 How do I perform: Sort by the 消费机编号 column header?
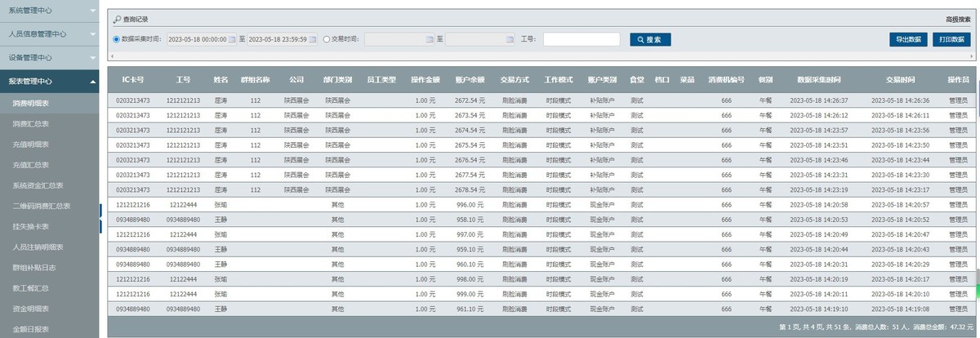(x=726, y=79)
